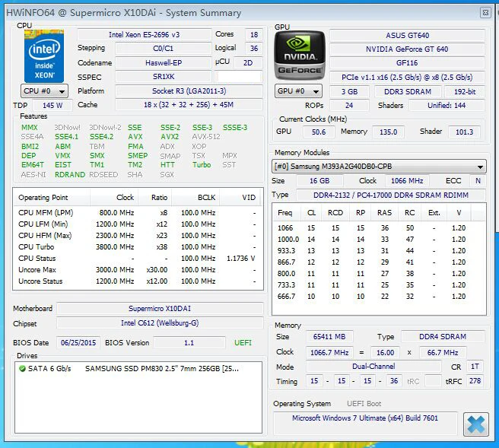Click the 192-bit bus width field
Viewport: 499px width, 448px height.
pyautogui.click(x=465, y=91)
